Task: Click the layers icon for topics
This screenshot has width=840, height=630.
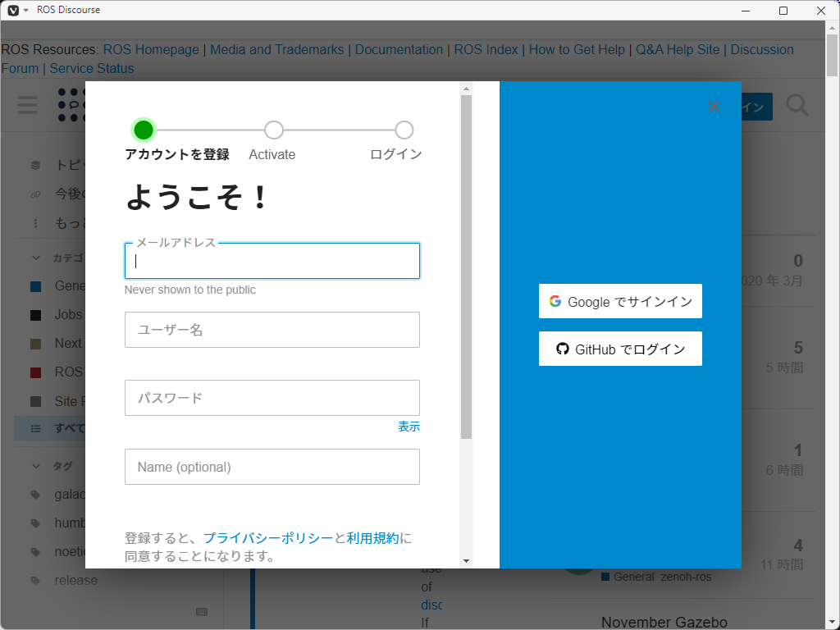Action: pos(35,165)
